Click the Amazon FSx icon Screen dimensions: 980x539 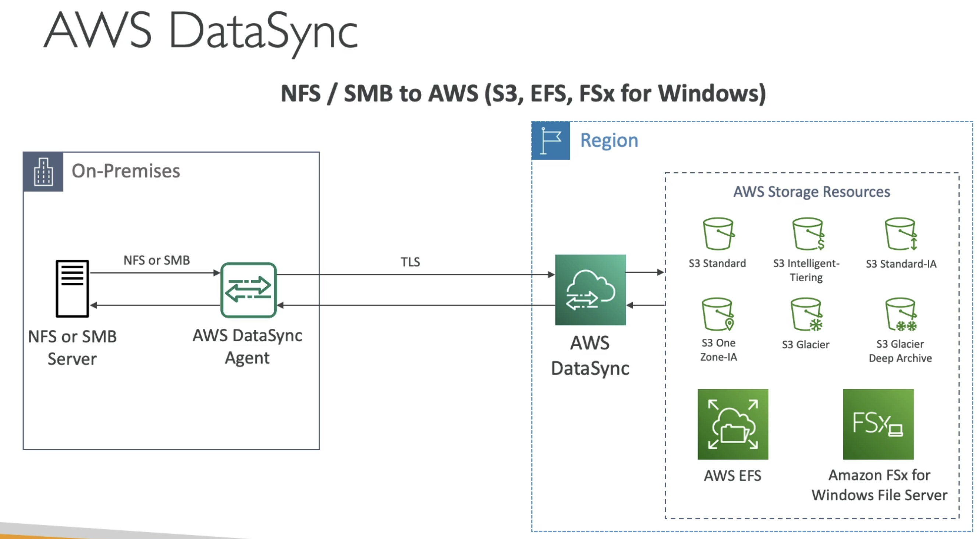(878, 424)
